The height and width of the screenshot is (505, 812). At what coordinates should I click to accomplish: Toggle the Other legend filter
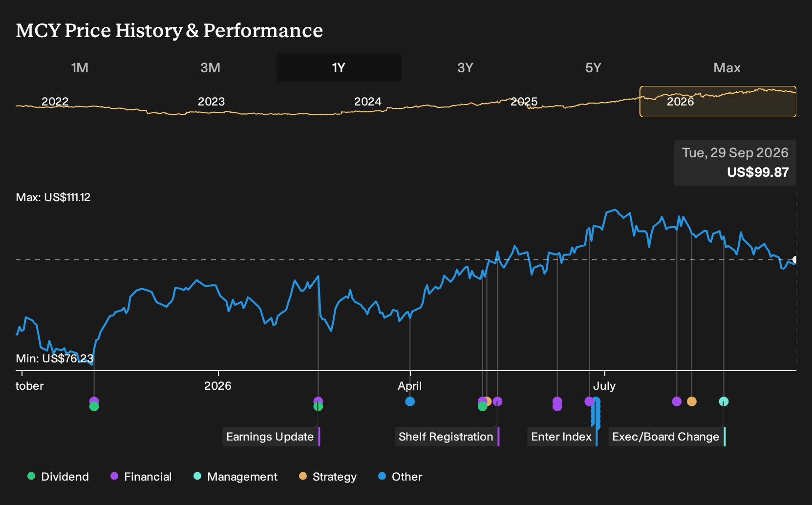(400, 477)
